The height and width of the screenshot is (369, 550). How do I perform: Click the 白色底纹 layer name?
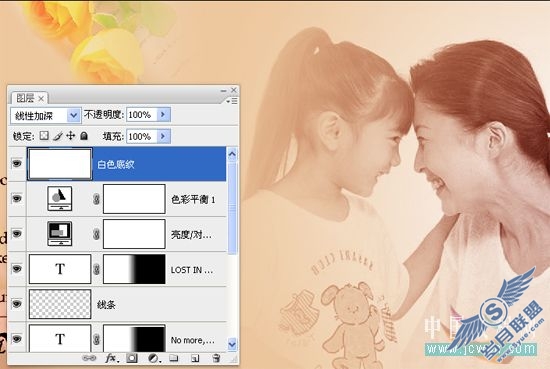point(116,165)
